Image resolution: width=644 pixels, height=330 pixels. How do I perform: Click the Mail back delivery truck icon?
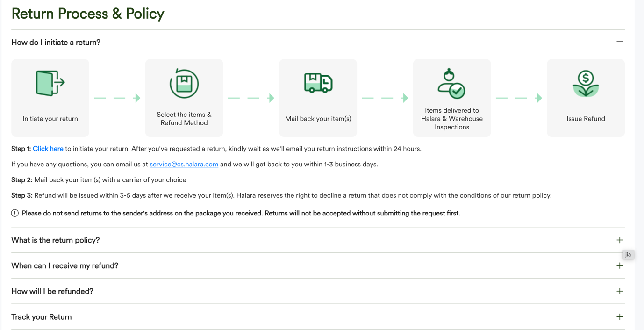pyautogui.click(x=318, y=83)
